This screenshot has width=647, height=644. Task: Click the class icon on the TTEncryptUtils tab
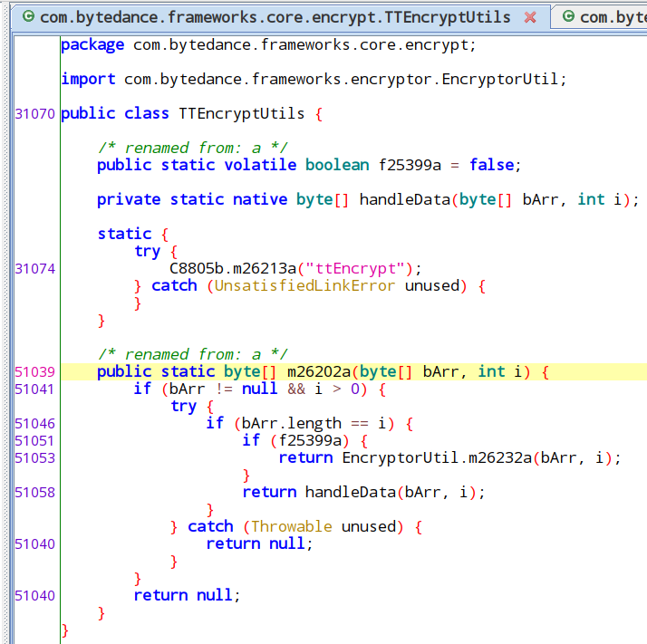click(x=27, y=17)
